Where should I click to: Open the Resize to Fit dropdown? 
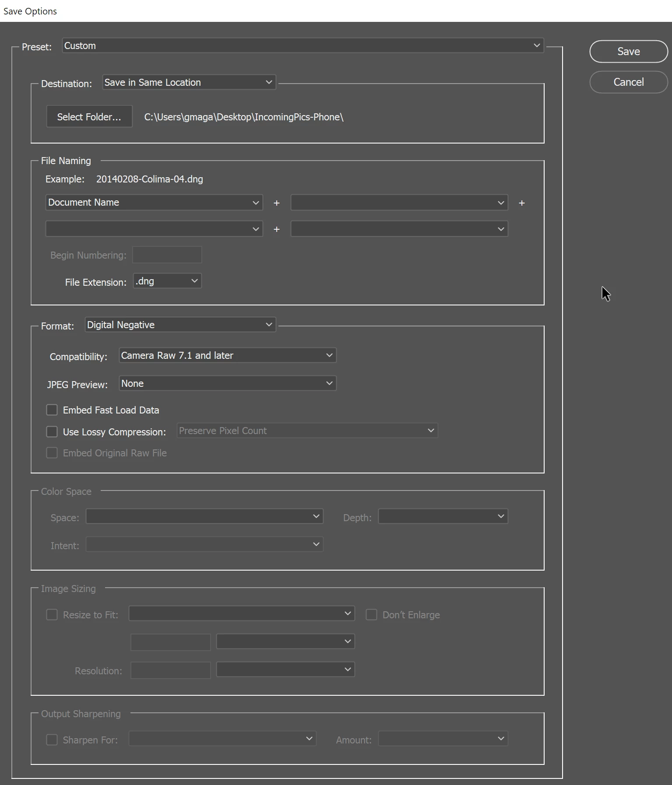[242, 613]
